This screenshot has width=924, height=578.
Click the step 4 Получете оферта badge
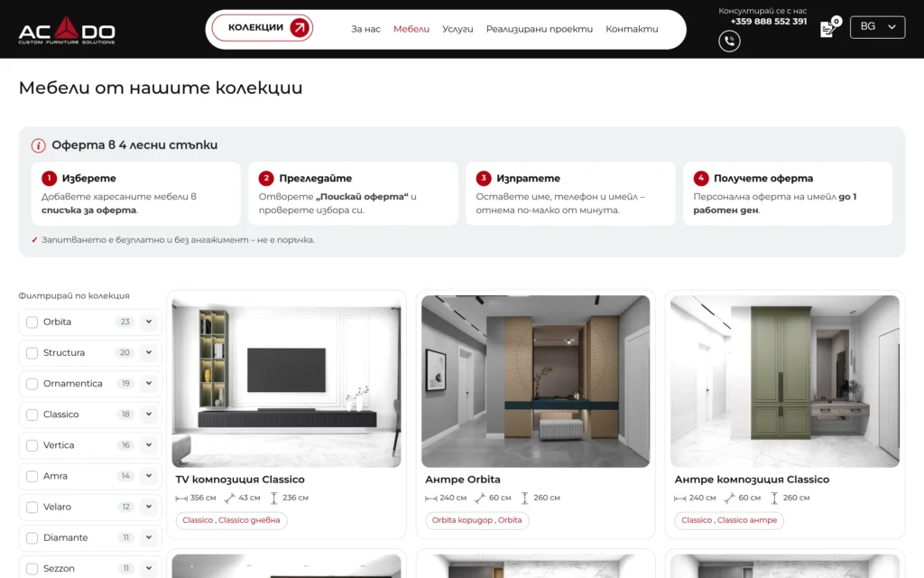point(700,178)
